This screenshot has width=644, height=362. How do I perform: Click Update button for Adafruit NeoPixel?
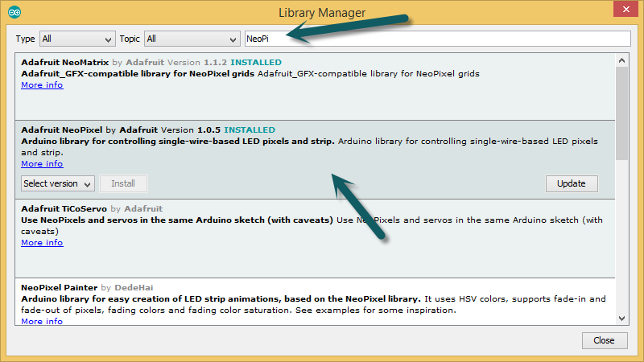[572, 183]
